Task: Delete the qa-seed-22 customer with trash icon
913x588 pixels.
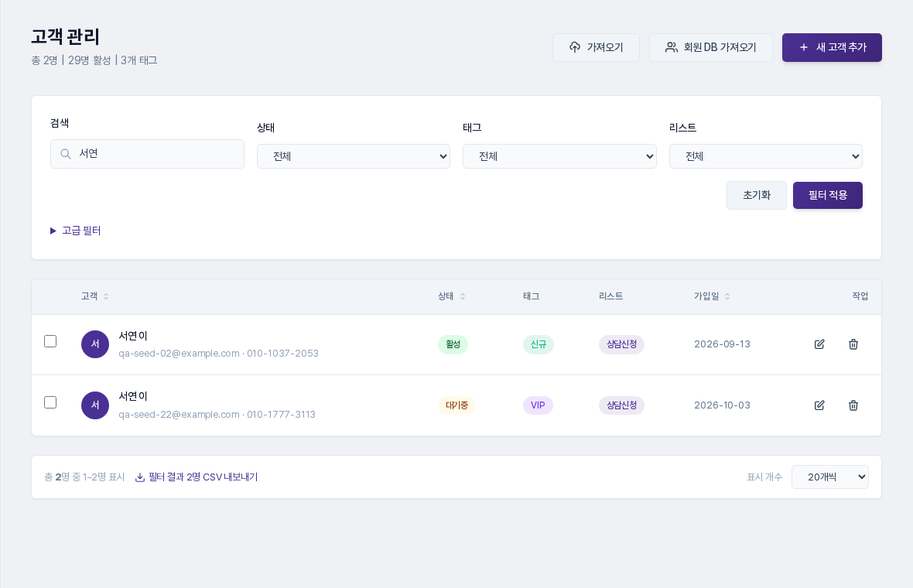Action: [853, 405]
